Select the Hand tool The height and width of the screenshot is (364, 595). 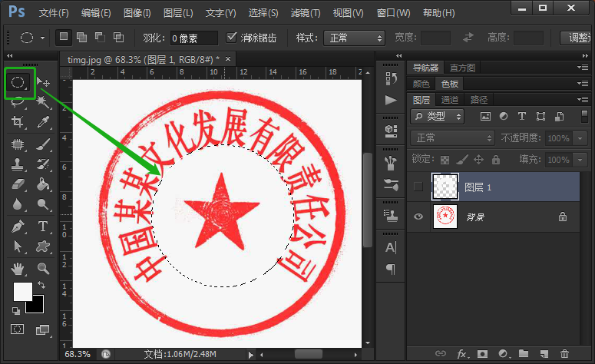pyautogui.click(x=18, y=269)
